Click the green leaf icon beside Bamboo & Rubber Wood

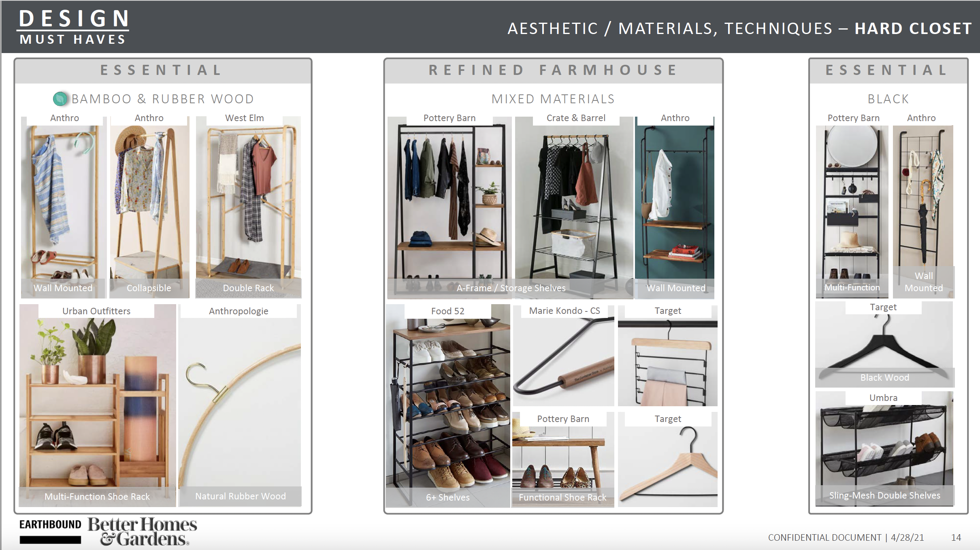tap(60, 99)
